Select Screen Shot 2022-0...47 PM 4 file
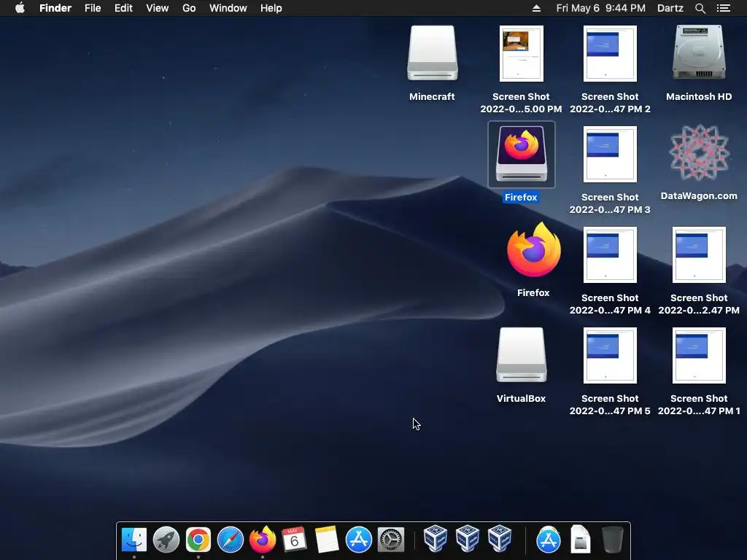 (610, 254)
